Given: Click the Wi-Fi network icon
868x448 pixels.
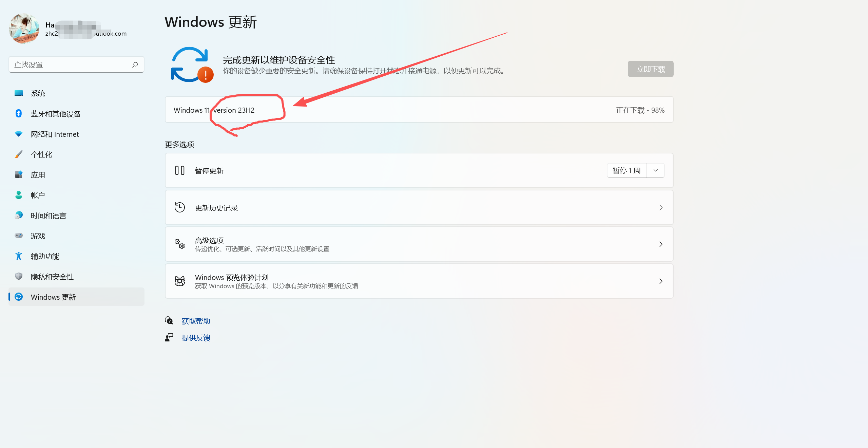Looking at the screenshot, I should click(x=19, y=134).
